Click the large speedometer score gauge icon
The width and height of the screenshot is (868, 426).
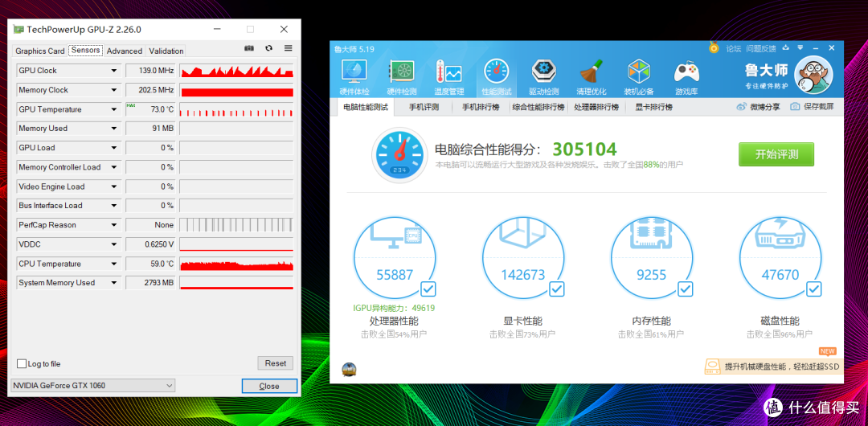(x=399, y=155)
